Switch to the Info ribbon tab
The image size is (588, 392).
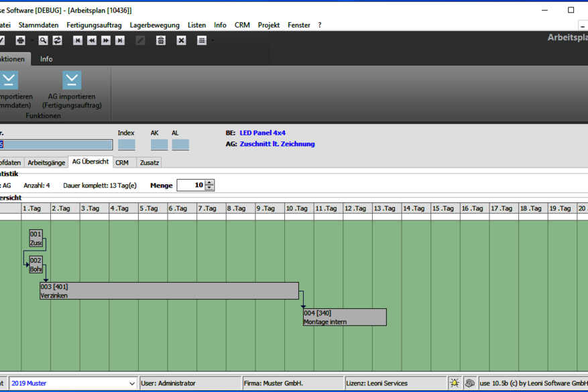pos(46,59)
